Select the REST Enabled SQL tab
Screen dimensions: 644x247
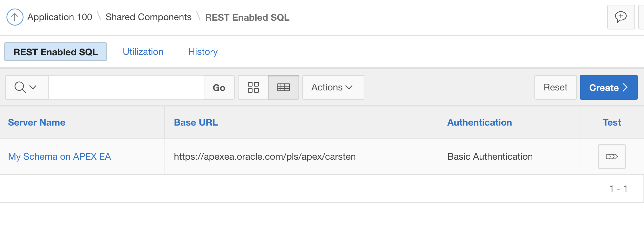pyautogui.click(x=56, y=52)
